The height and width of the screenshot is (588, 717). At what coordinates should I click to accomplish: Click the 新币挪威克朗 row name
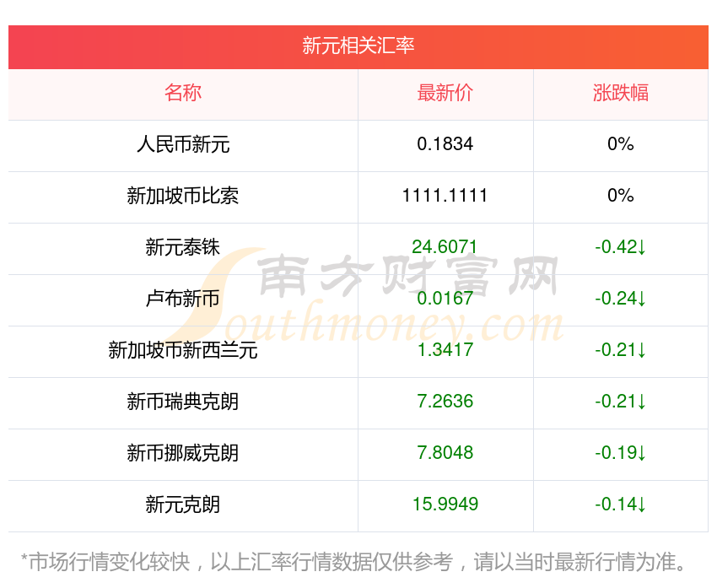coord(183,453)
